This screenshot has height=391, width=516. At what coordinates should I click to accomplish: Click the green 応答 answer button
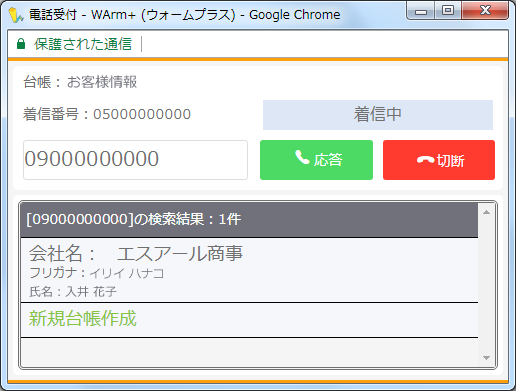316,160
